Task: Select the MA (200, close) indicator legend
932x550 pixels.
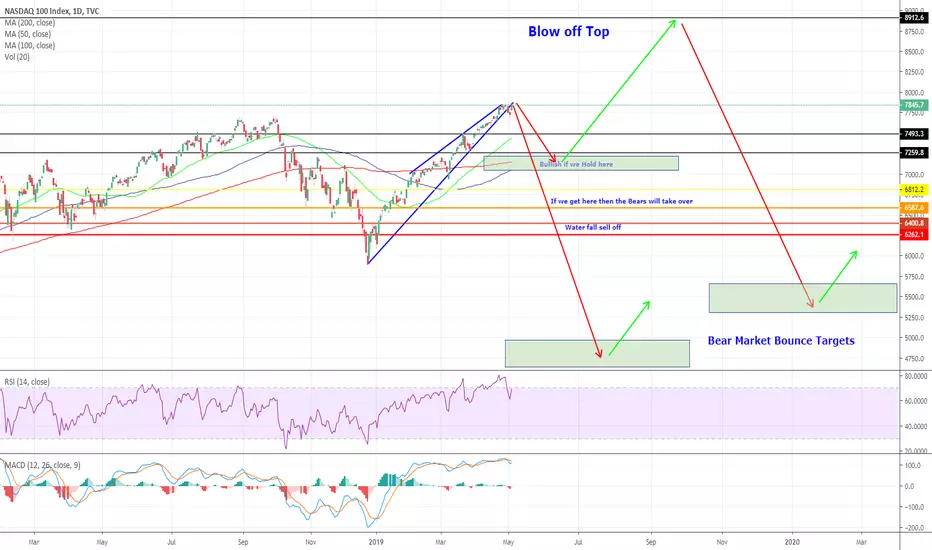Action: click(30, 23)
